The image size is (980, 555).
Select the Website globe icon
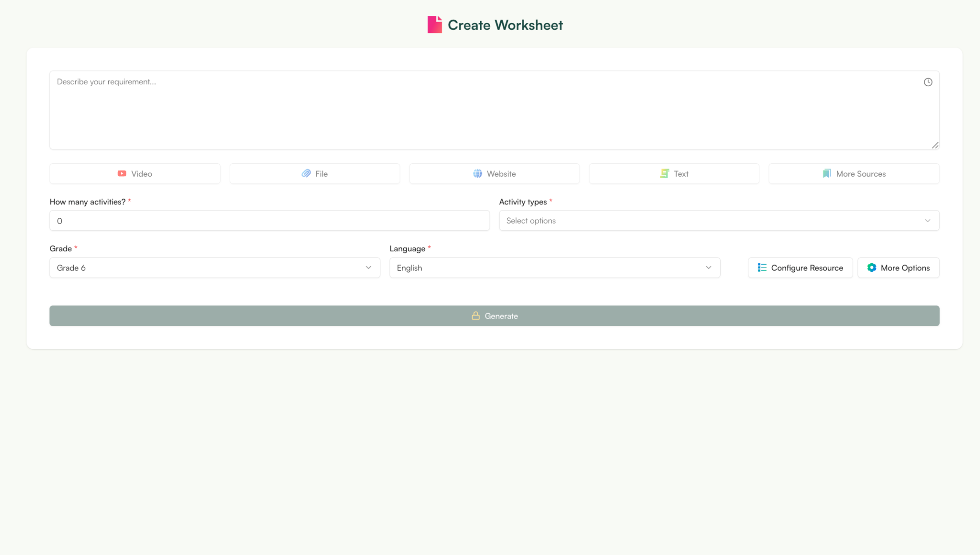(477, 173)
